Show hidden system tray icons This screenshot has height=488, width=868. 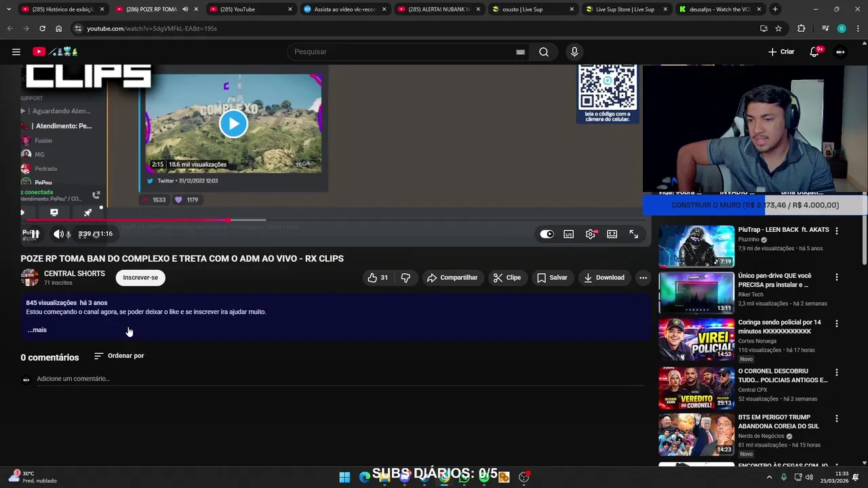(x=769, y=477)
